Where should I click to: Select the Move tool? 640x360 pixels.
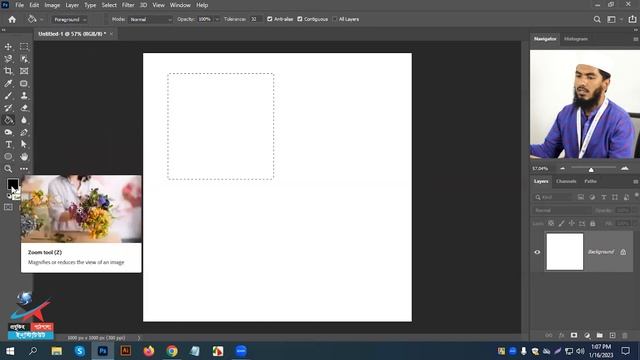coord(8,47)
